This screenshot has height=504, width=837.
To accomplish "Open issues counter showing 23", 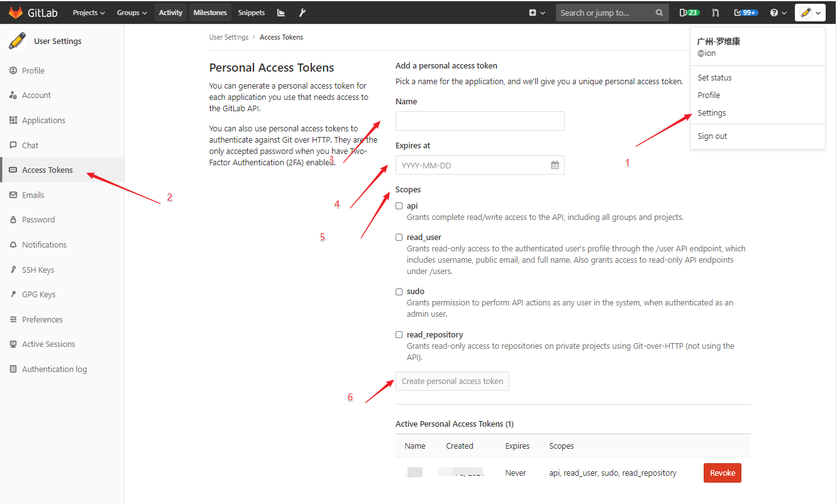I will 689,13.
